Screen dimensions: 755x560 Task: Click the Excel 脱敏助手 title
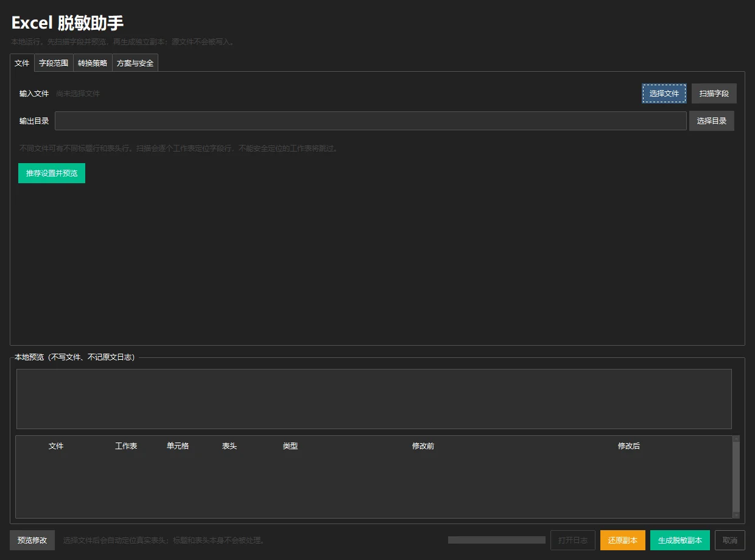click(x=68, y=23)
